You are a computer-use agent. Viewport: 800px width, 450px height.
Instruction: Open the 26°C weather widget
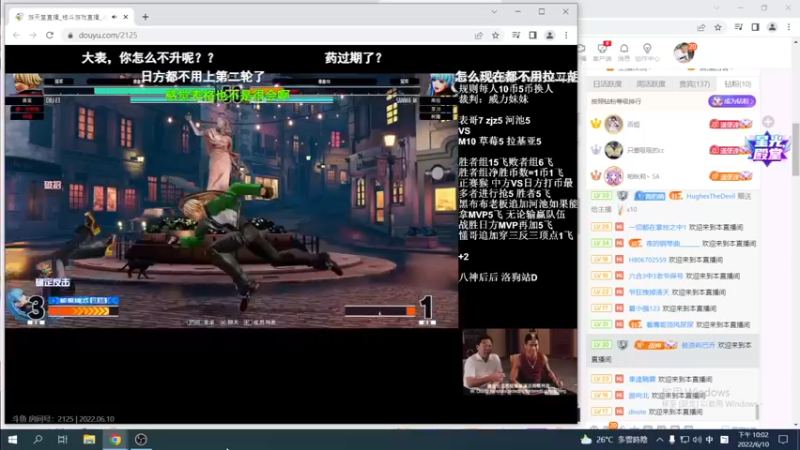coord(614,439)
